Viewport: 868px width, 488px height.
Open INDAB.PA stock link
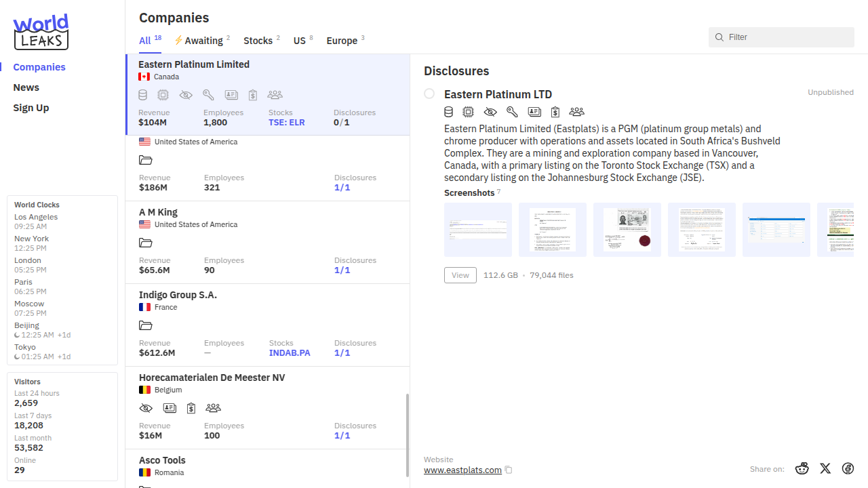tap(290, 353)
